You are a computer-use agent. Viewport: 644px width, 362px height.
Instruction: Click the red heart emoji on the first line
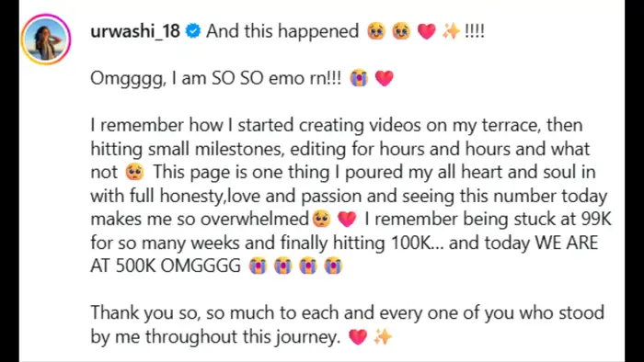(426, 32)
